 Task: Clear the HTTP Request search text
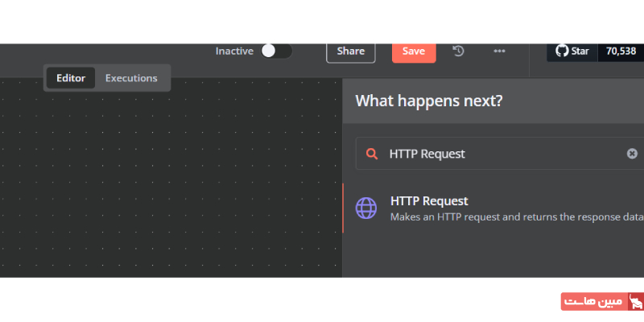(x=632, y=154)
